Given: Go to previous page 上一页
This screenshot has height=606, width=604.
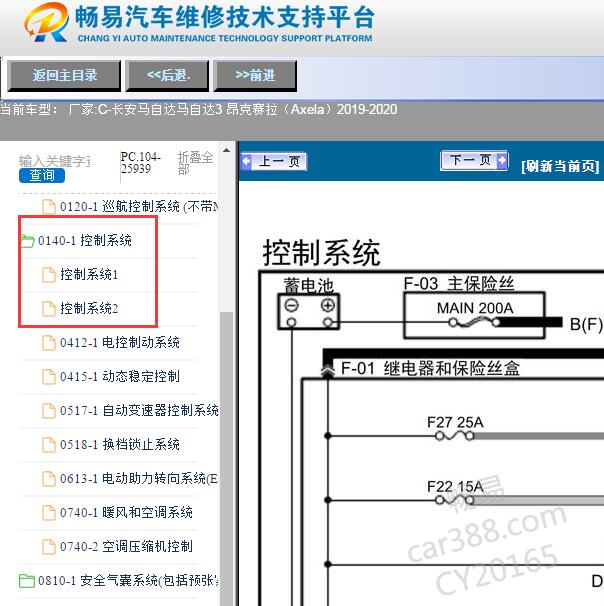Looking at the screenshot, I should pos(274,162).
